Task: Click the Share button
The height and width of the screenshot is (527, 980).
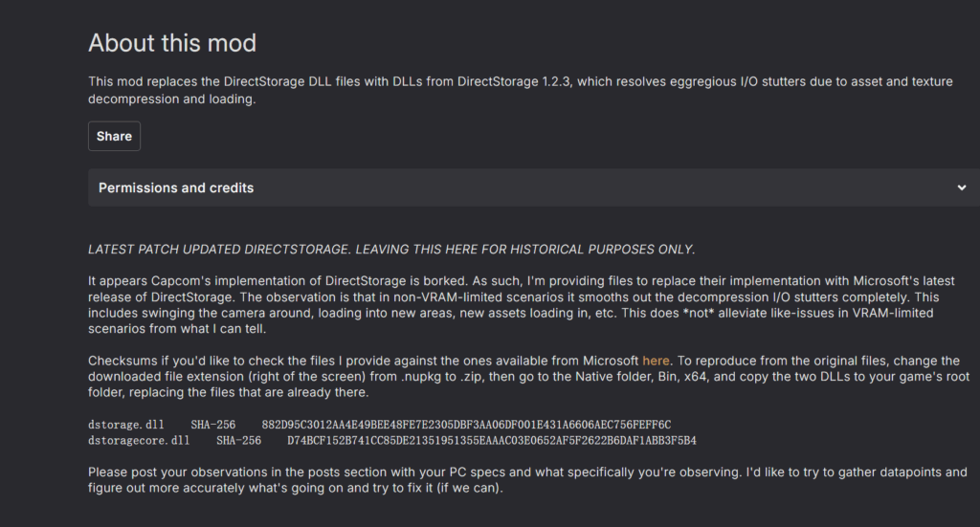Action: pyautogui.click(x=114, y=136)
